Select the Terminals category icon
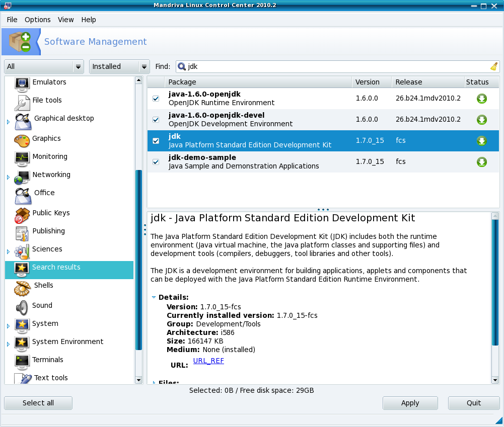 (x=23, y=361)
